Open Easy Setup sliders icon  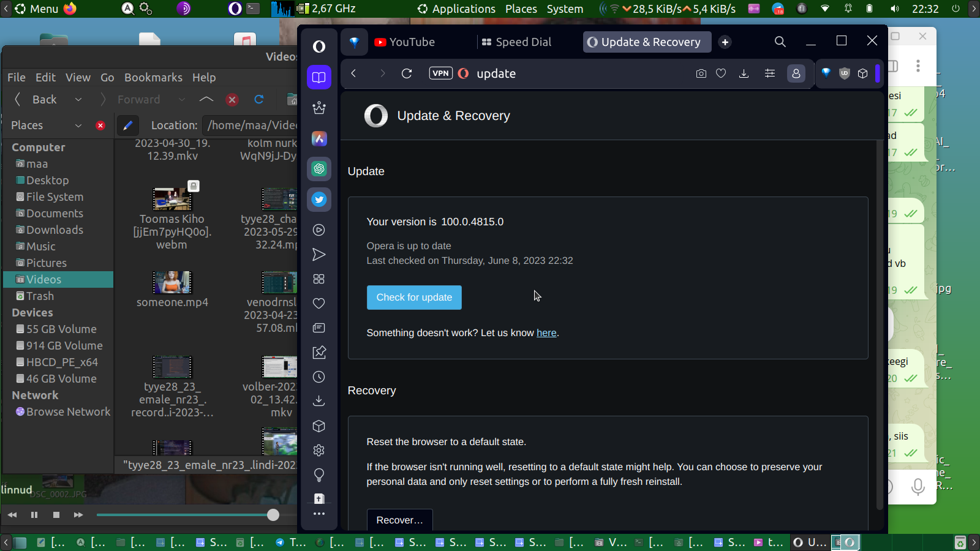770,73
